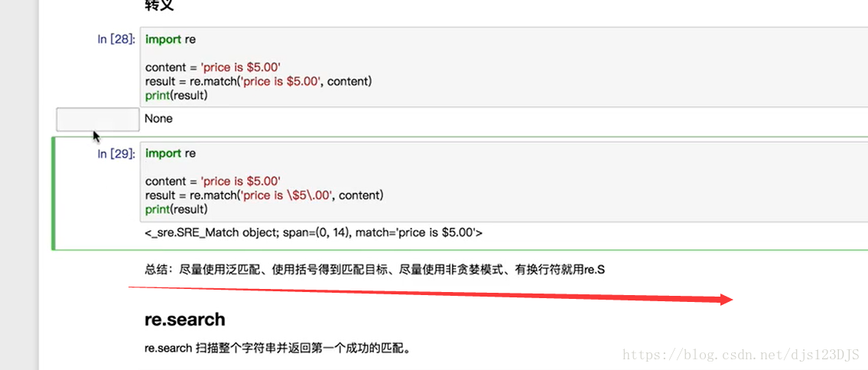Click the 'import re' line in cell 28
Viewport: 868px width, 370px height.
pyautogui.click(x=171, y=39)
